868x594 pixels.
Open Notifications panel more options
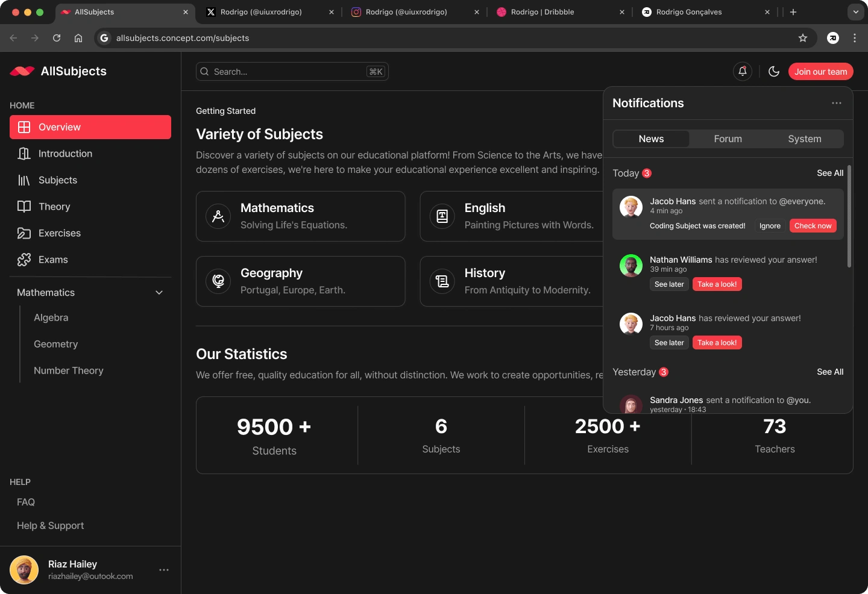(x=837, y=103)
